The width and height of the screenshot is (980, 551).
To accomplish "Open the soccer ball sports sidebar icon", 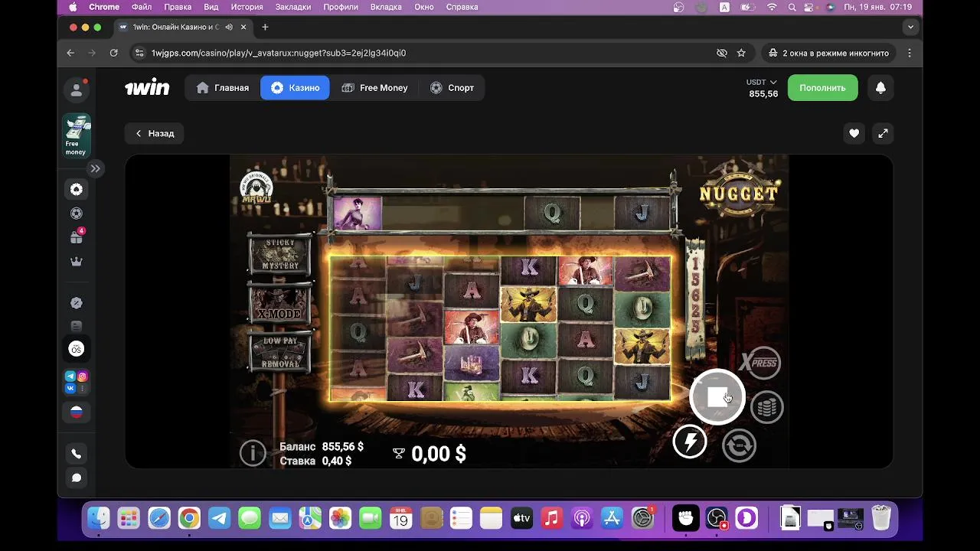I will 77,214.
